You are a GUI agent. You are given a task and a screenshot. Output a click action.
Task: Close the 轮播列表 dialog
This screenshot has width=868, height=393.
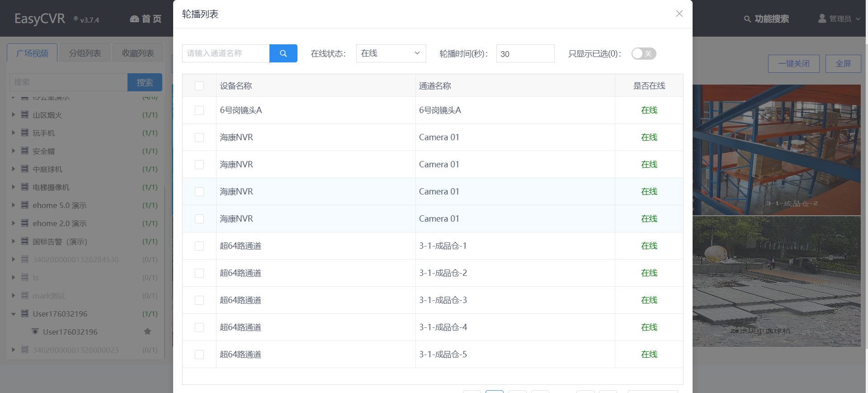[679, 14]
